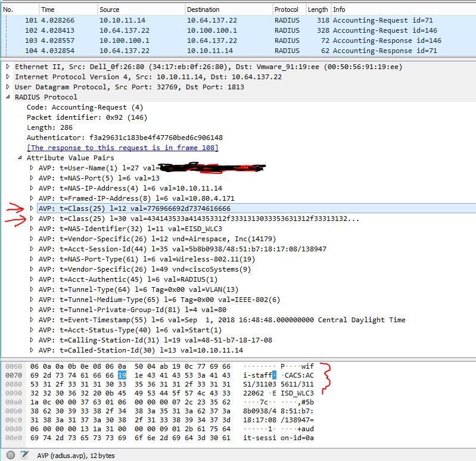476x461 pixels.
Task: Click the highlighted byte 19 in hex dump
Action: (122, 375)
